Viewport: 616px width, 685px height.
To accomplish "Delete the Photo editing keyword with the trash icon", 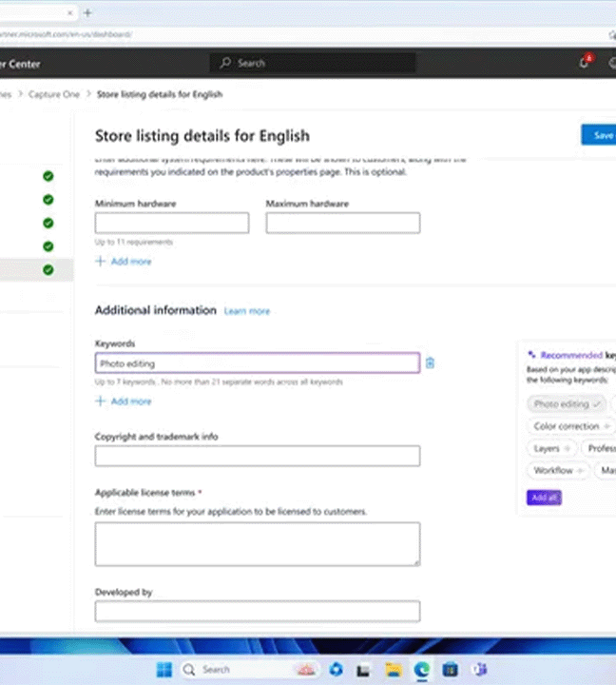I will click(x=430, y=362).
